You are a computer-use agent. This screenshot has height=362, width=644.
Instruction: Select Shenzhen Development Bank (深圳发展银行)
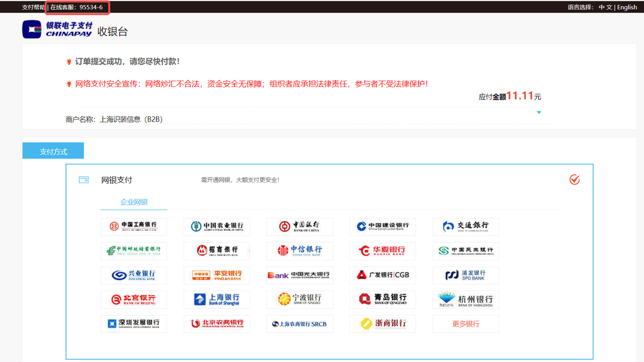coord(134,324)
